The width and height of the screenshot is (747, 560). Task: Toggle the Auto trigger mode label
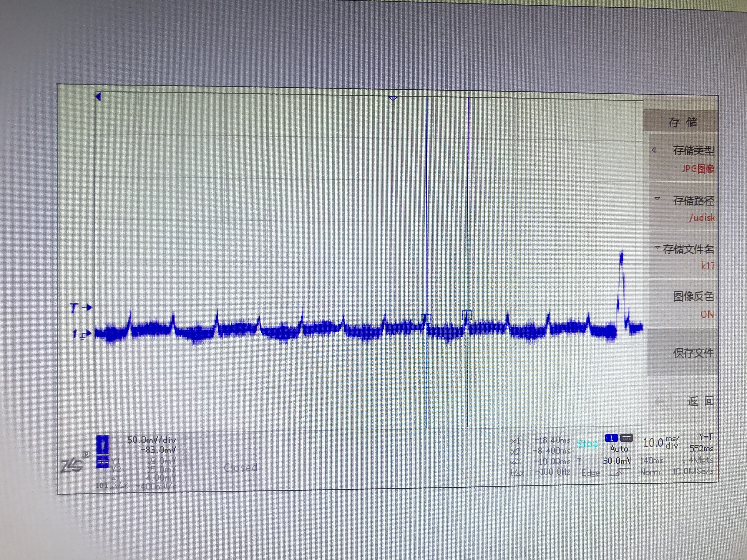(x=619, y=449)
